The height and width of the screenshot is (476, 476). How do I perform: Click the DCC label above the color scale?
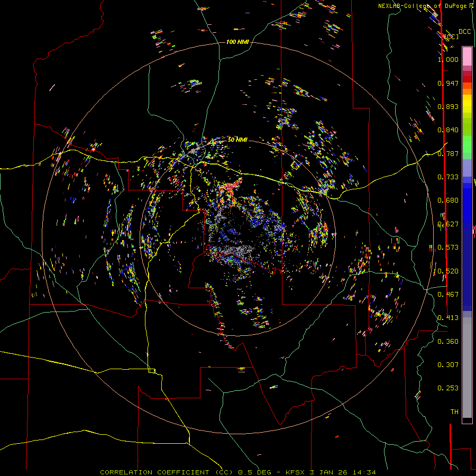[x=464, y=32]
